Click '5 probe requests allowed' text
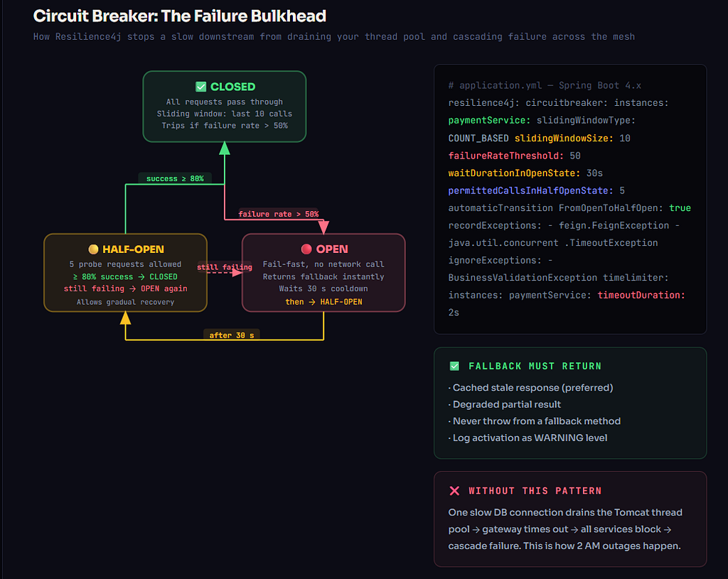 click(x=125, y=264)
